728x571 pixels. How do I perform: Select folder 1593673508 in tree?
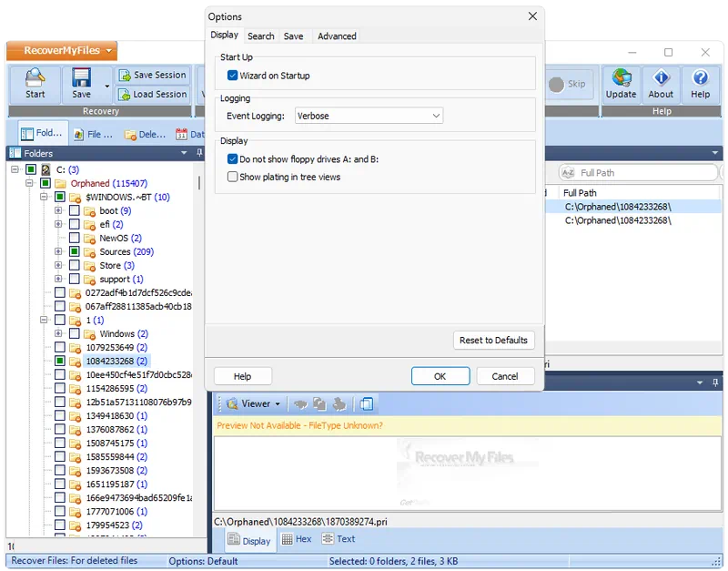116,471
